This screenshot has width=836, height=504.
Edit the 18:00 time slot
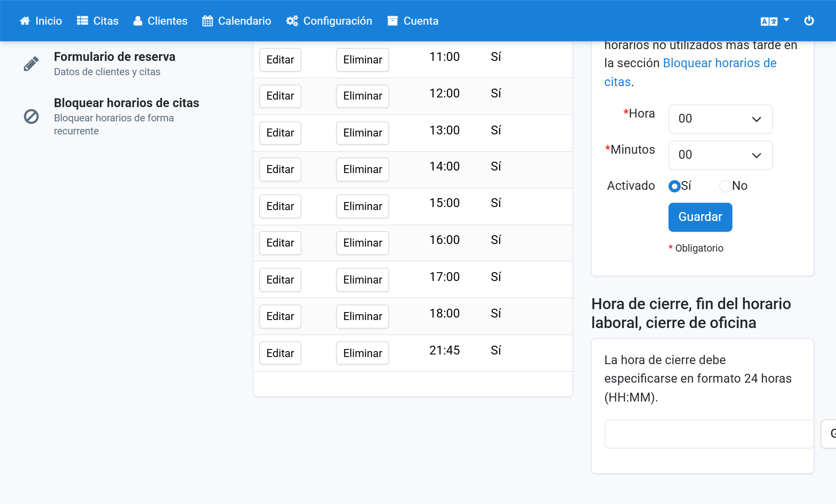click(280, 316)
